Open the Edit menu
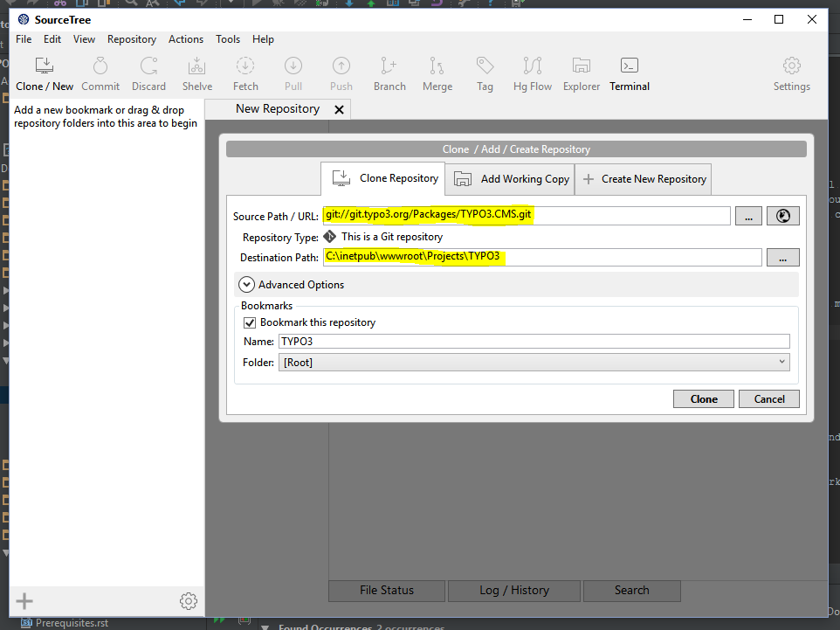 [x=52, y=39]
